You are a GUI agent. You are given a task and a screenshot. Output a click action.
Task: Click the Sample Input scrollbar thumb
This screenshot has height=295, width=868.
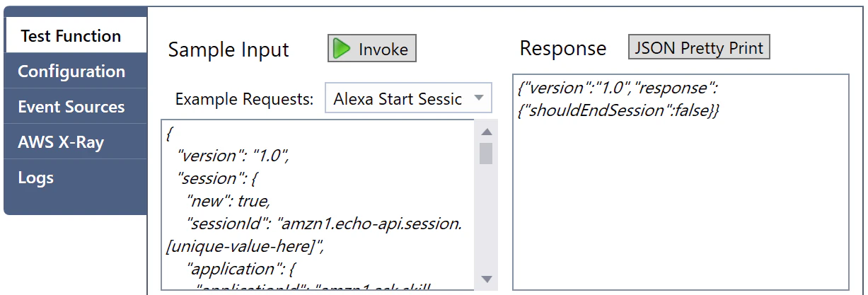tap(486, 153)
